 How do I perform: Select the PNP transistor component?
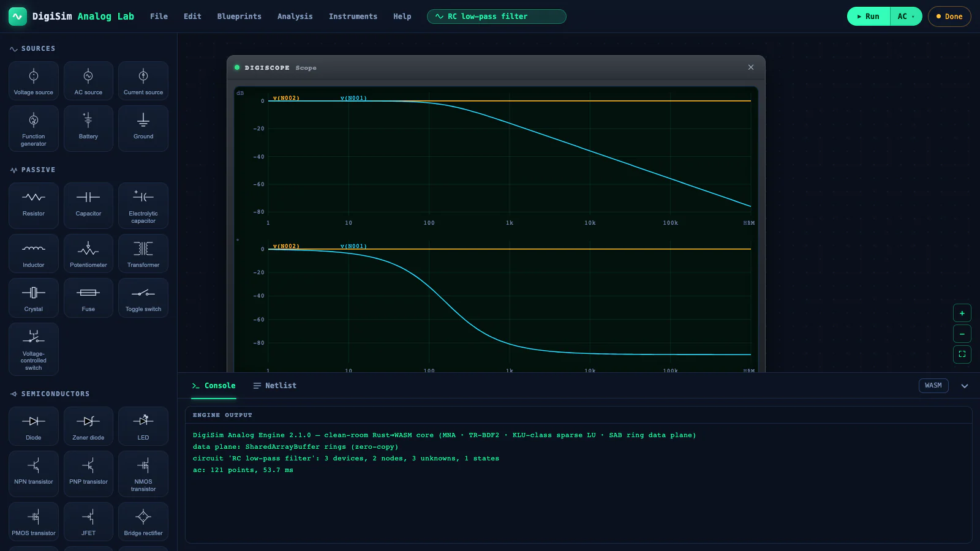(88, 474)
